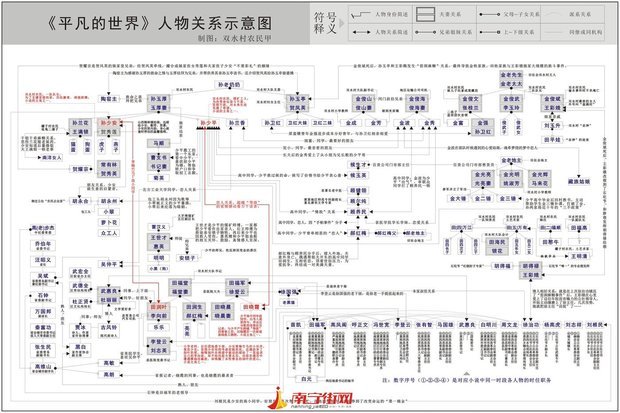Click the 乔伯年 node
The width and height of the screenshot is (620, 413).
coord(43,244)
